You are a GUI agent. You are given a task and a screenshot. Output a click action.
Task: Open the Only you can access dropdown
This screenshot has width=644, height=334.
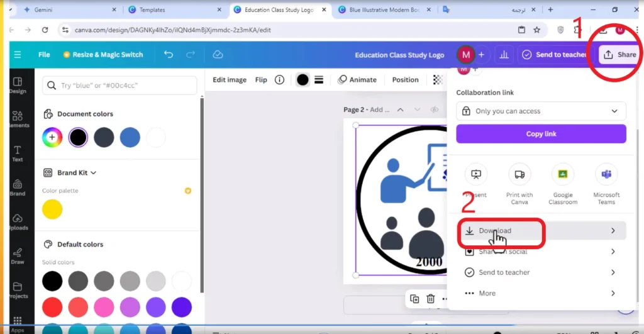click(541, 111)
